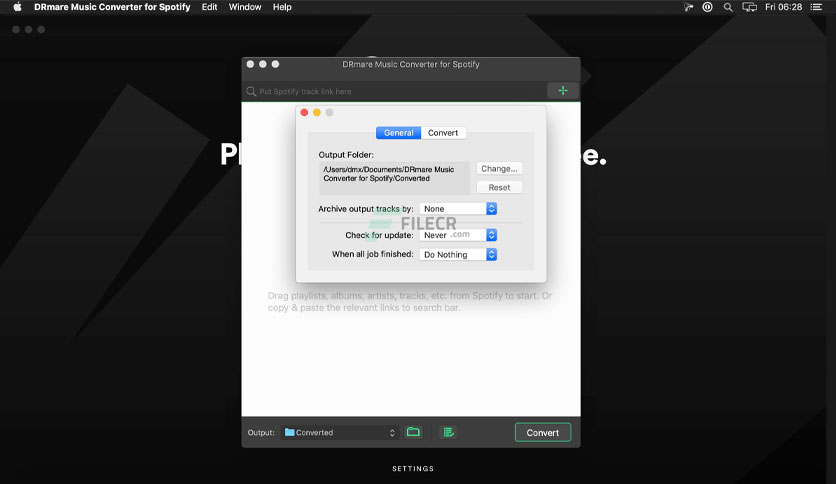
Task: Open the DRmare Music Converter for Spotify menu
Action: [x=112, y=7]
